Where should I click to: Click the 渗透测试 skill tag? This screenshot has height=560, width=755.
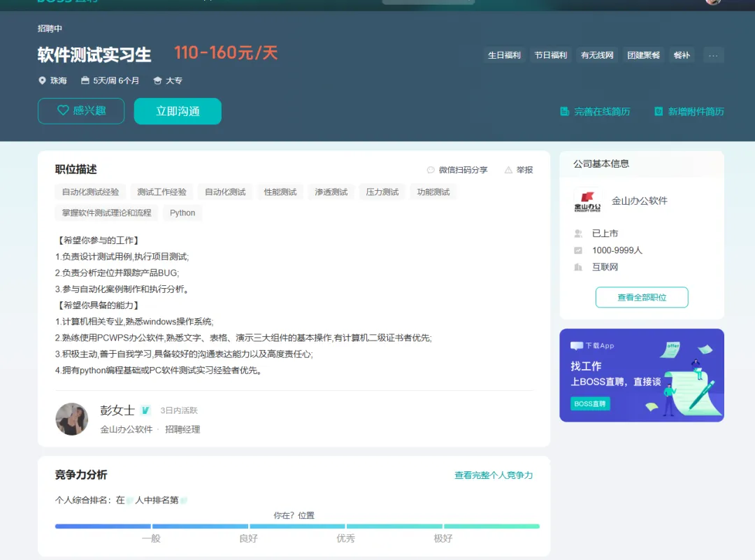tap(331, 192)
